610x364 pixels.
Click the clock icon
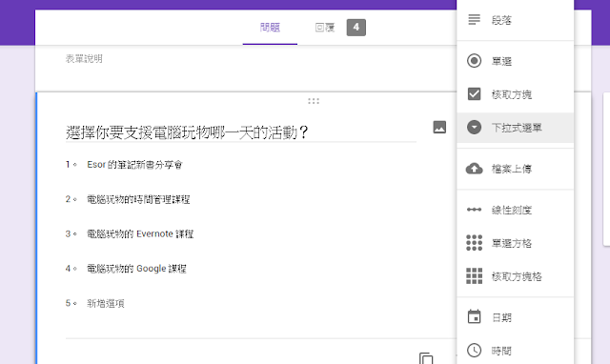point(475,350)
